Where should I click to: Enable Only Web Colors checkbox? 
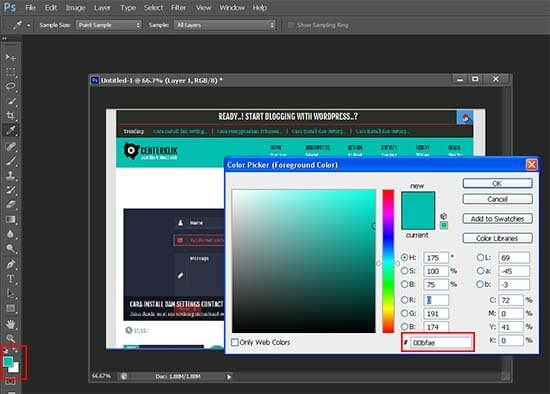point(235,342)
